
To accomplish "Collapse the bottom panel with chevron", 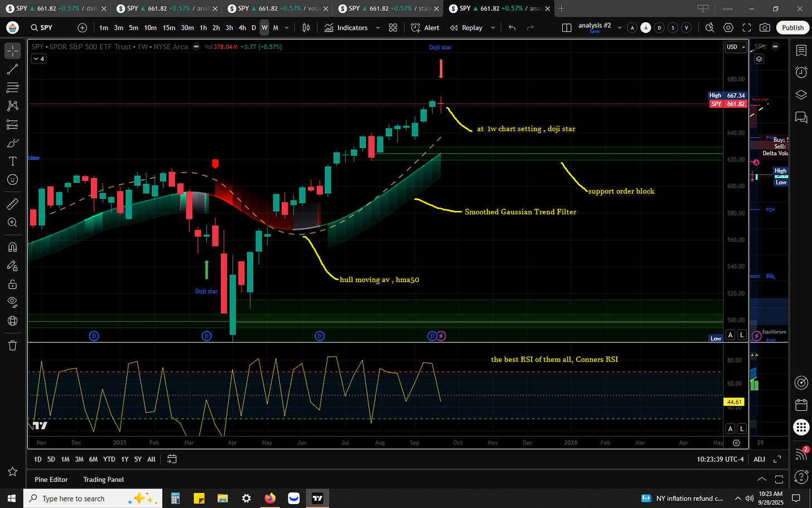I will pyautogui.click(x=762, y=479).
